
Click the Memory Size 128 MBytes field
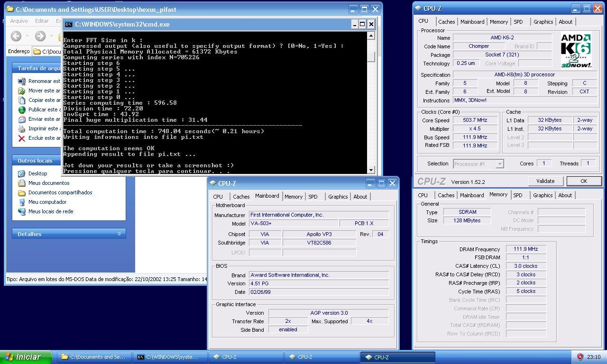pos(467,220)
